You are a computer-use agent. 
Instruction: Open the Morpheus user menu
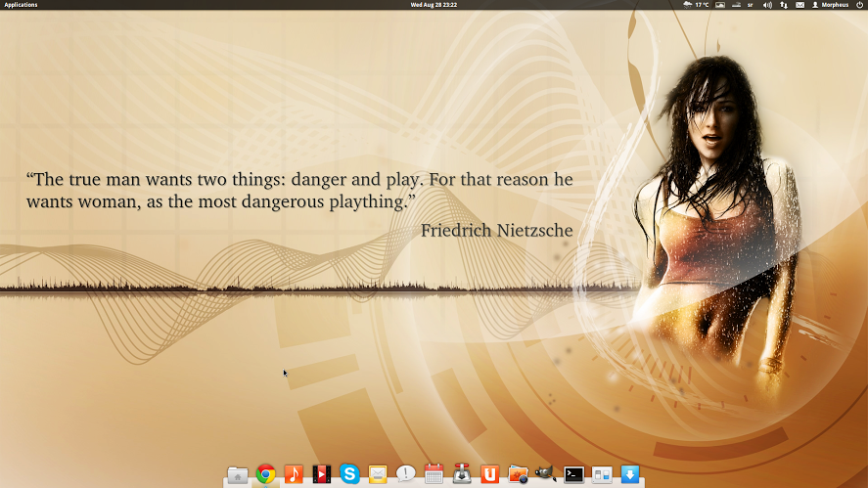click(830, 5)
